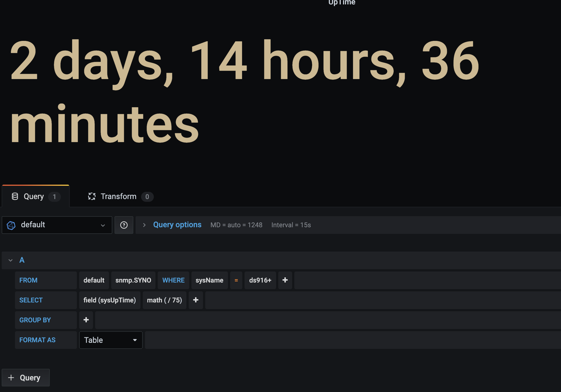
Task: Click the Query tab database icon
Action: (x=15, y=197)
